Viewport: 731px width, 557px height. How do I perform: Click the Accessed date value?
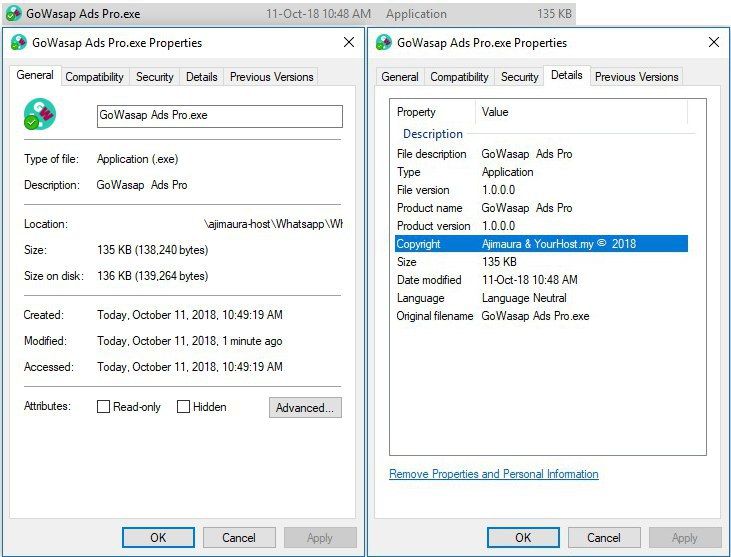[190, 367]
